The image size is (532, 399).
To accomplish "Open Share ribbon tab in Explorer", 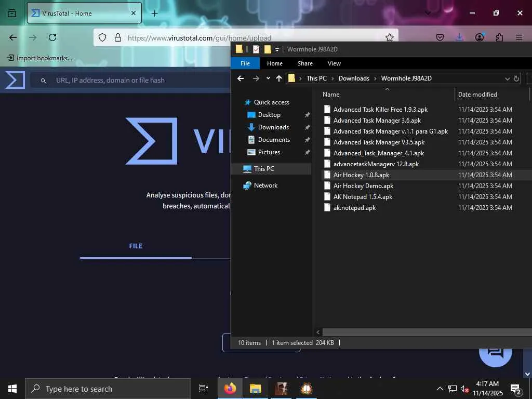I will pyautogui.click(x=305, y=63).
